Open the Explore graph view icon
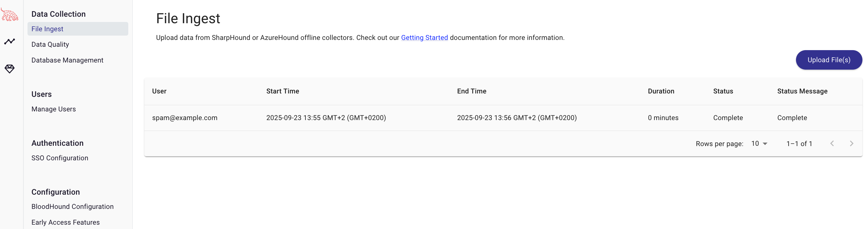The image size is (868, 229). click(10, 41)
